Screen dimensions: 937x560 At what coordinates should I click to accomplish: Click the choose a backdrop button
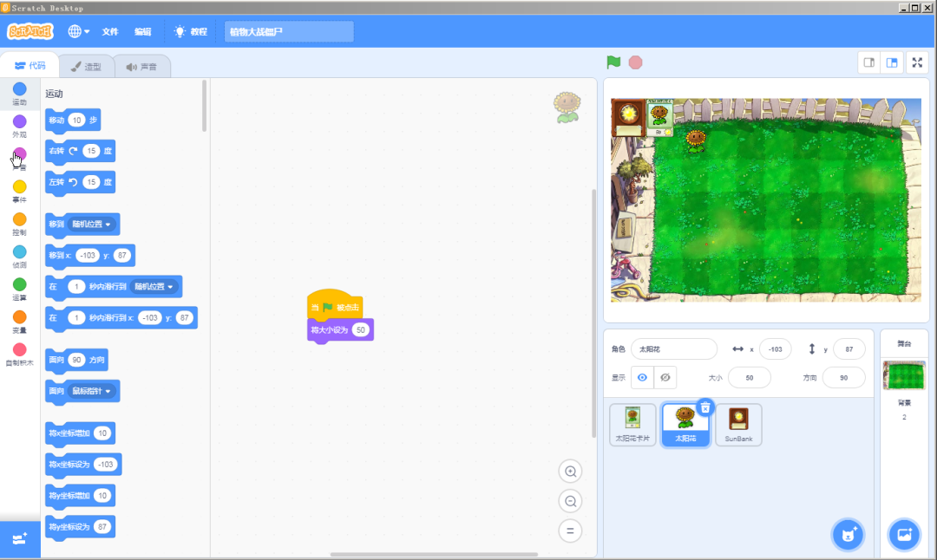pyautogui.click(x=904, y=535)
